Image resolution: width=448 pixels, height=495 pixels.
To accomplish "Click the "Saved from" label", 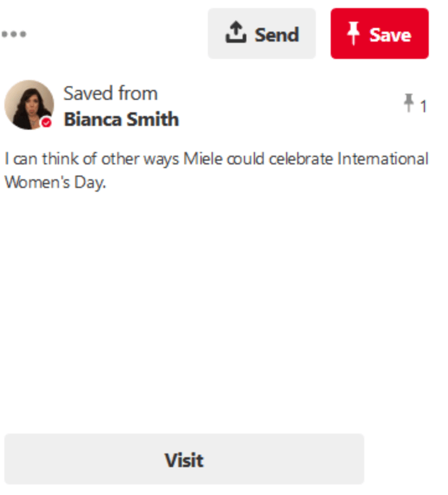I will coord(110,94).
